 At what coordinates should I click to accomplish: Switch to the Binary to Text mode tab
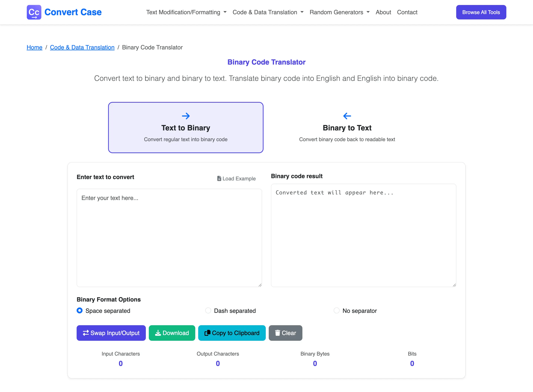[x=347, y=128]
